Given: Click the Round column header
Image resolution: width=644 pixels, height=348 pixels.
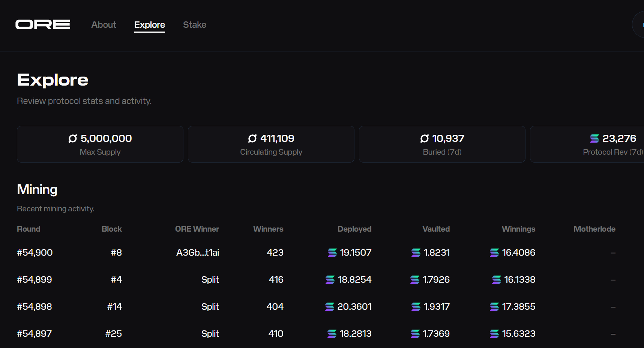Looking at the screenshot, I should coord(29,229).
